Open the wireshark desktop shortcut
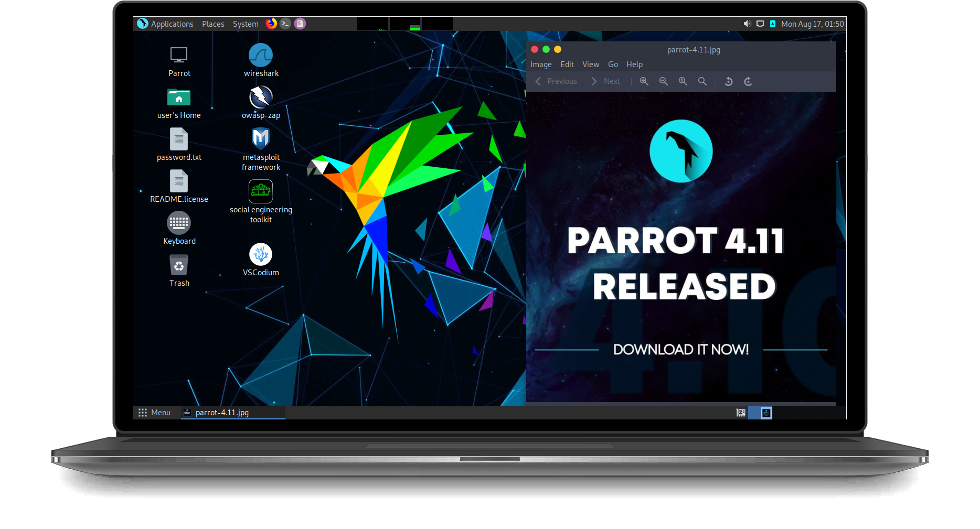Viewport: 980px width, 529px height. pyautogui.click(x=261, y=56)
